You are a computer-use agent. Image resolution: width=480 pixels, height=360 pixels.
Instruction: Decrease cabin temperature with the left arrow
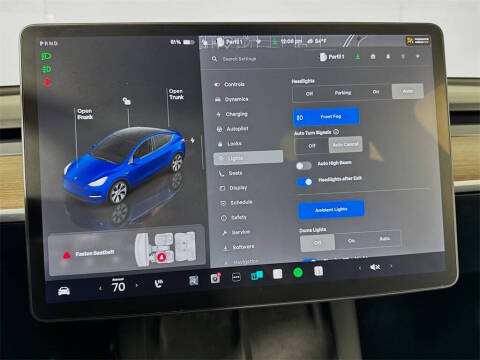click(100, 288)
